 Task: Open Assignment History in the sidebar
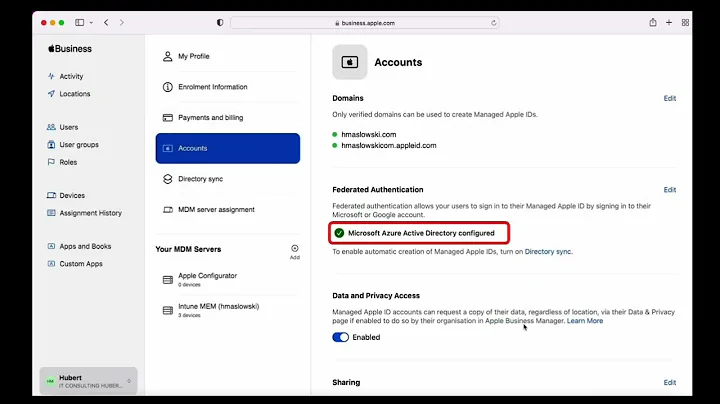(x=90, y=213)
